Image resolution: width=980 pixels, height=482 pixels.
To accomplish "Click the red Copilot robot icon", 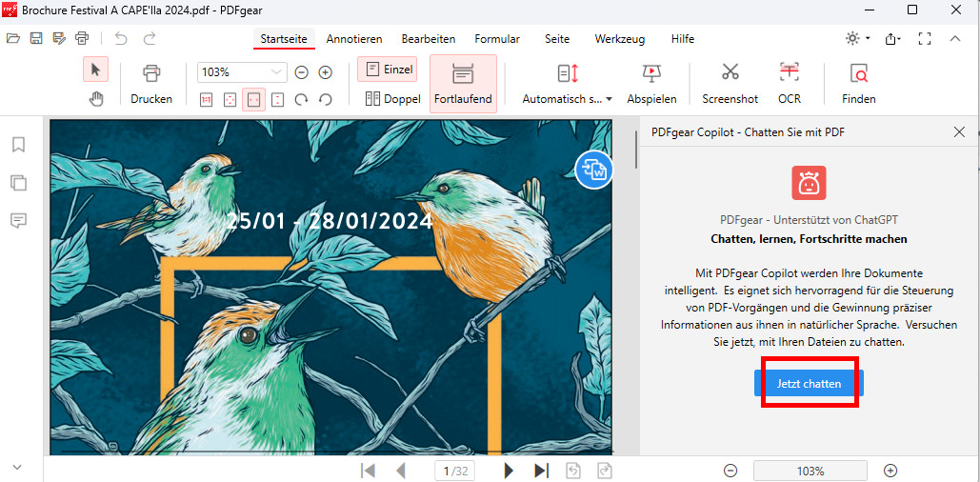I will [809, 183].
